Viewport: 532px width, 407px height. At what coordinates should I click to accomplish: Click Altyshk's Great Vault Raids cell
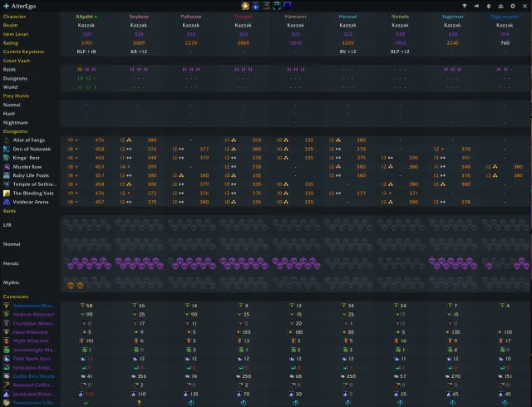tap(86, 69)
